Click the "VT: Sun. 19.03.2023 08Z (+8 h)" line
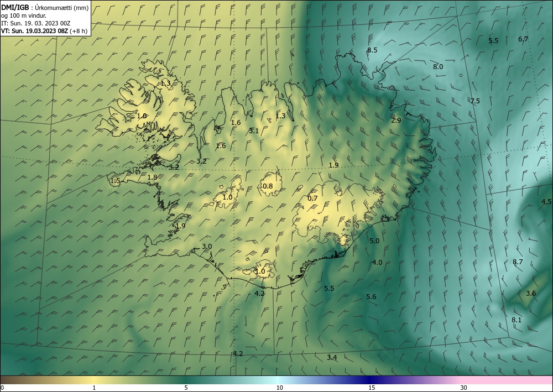553x392 pixels. (44, 30)
